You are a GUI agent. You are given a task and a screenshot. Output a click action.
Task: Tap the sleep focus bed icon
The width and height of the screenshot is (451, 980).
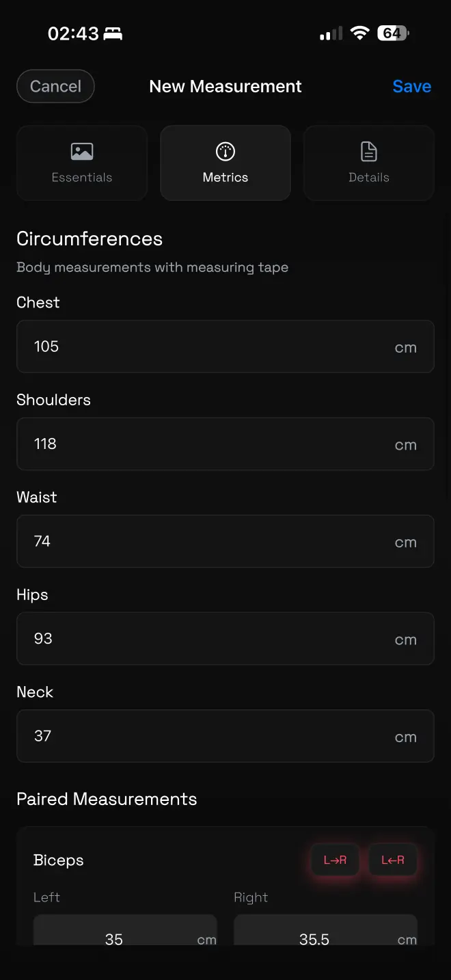[113, 33]
